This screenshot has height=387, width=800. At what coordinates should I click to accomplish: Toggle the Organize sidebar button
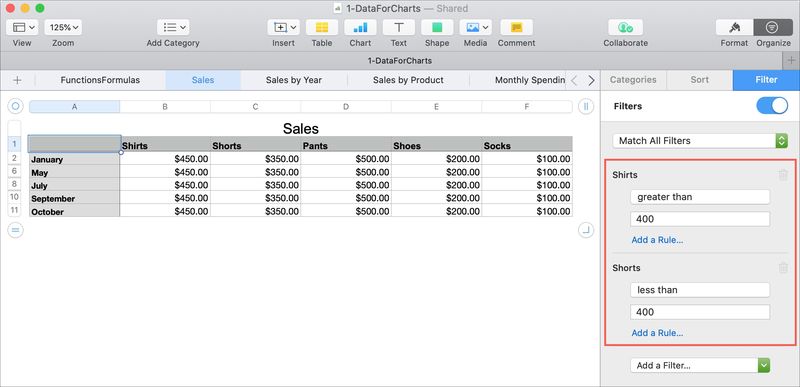(x=772, y=28)
